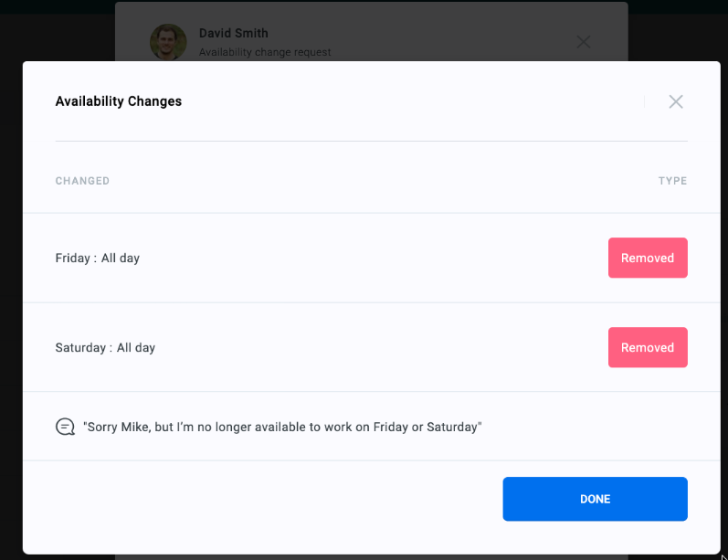Click the Removed badge for Saturday

pos(648,347)
